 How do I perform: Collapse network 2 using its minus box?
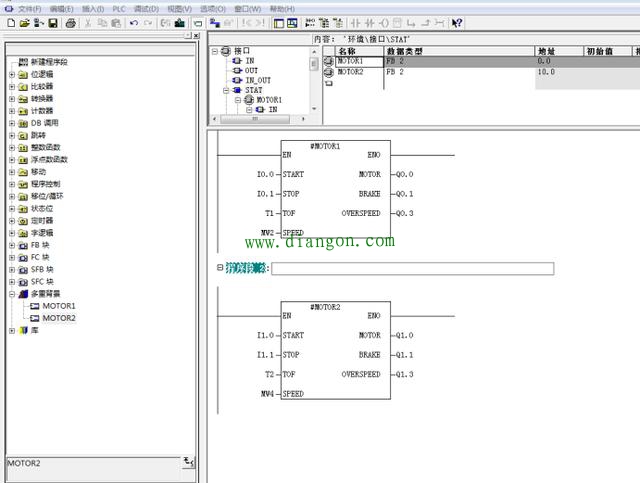click(x=220, y=267)
